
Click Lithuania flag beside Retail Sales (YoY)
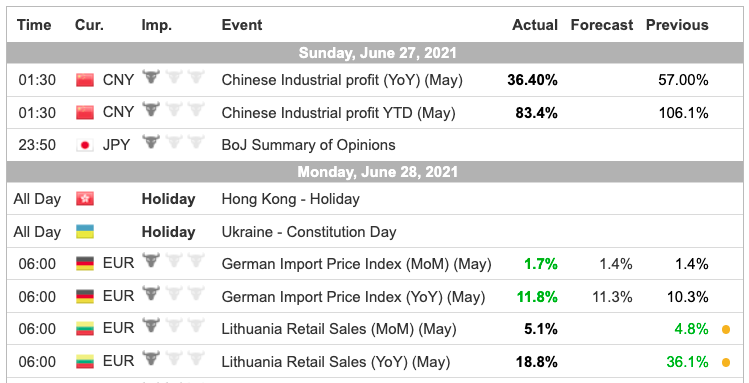(x=85, y=362)
